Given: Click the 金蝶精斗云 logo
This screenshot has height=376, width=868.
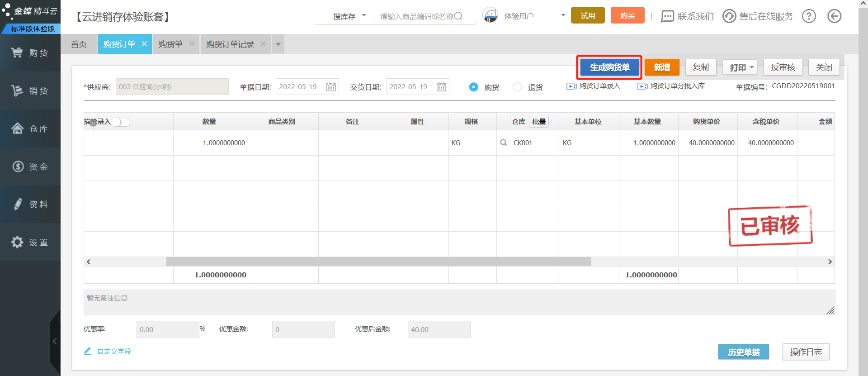Looking at the screenshot, I should [x=30, y=11].
